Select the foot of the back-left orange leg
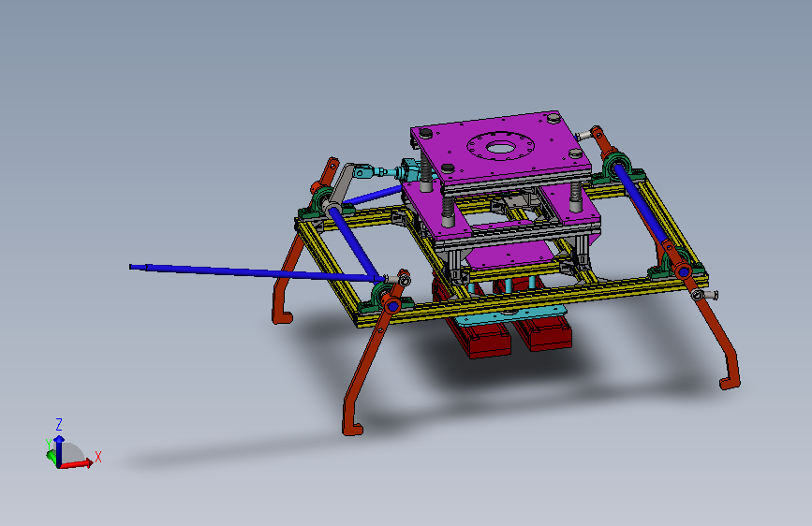Viewport: 812px width, 526px height. [282, 317]
